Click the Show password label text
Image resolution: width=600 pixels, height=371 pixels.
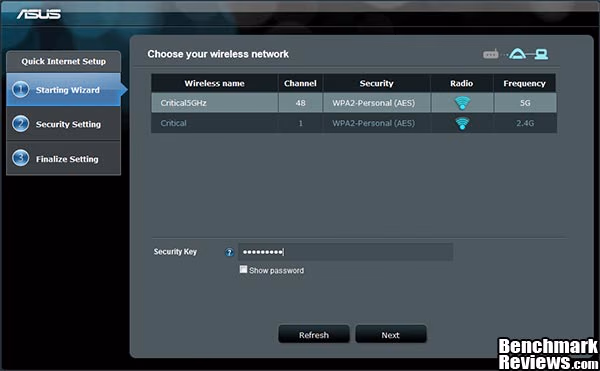coord(276,270)
